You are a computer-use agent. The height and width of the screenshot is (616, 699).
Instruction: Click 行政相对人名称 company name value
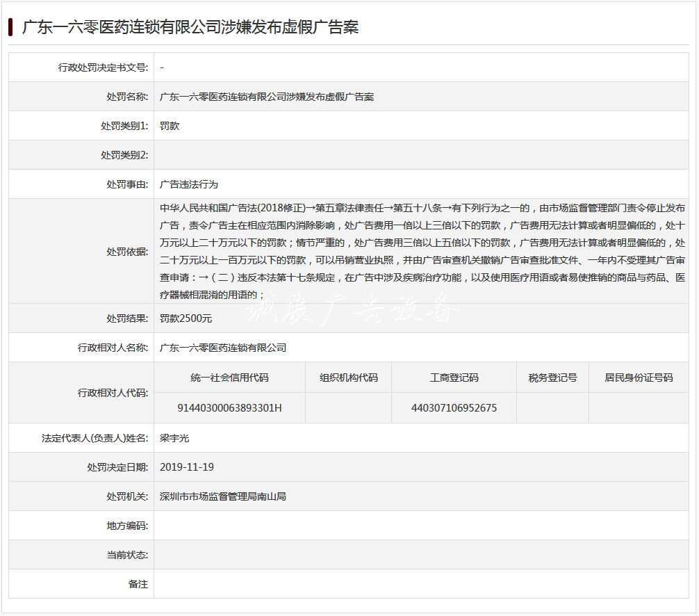223,348
